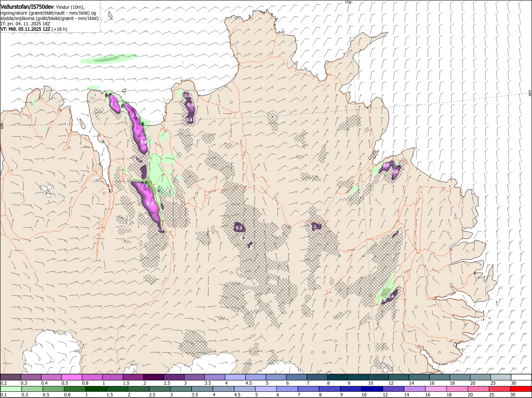
Task: Click the lower-legend swatch labeled 2.5
Action: [160, 389]
